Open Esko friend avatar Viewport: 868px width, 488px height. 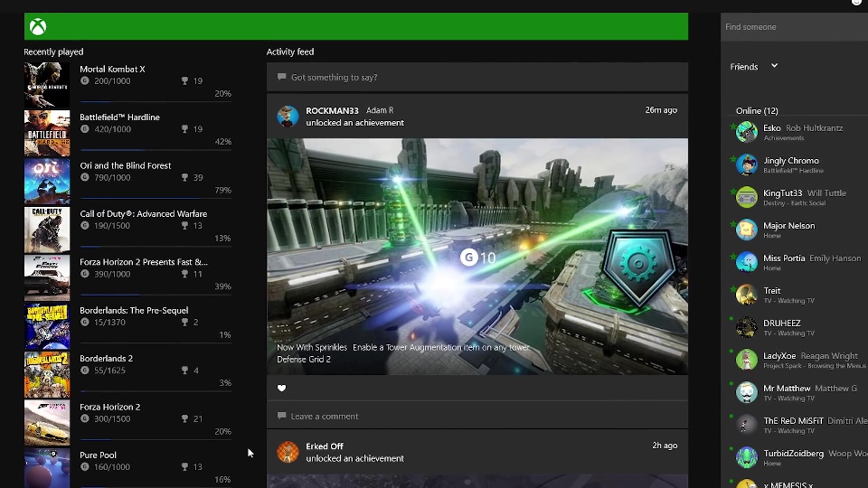tap(746, 132)
